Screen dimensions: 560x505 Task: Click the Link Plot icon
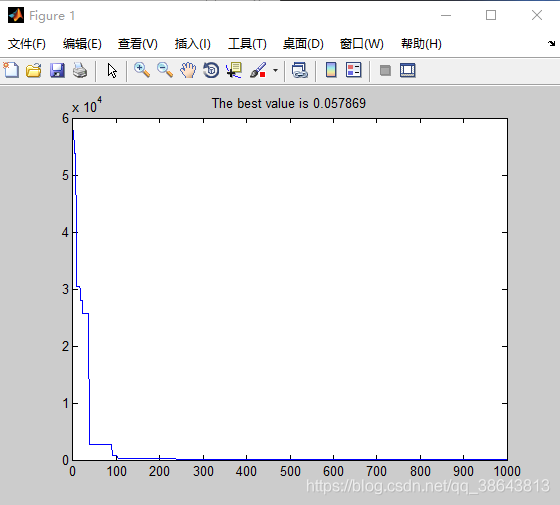[x=300, y=70]
